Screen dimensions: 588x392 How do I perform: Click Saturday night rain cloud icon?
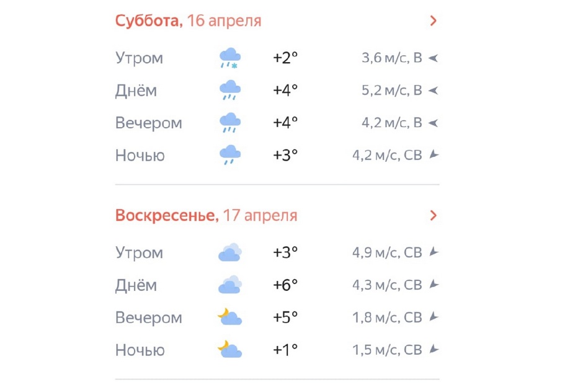(x=229, y=155)
